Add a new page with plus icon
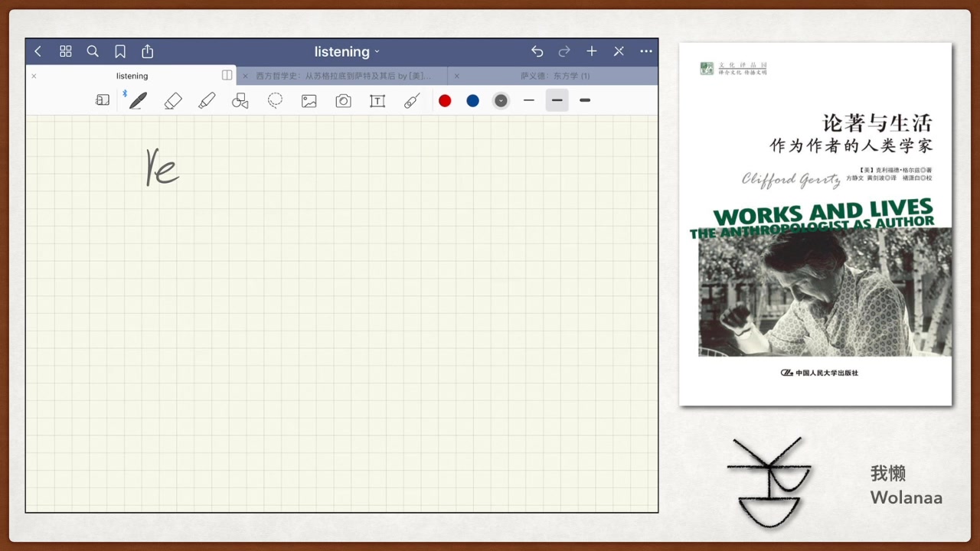980x551 pixels. point(592,51)
